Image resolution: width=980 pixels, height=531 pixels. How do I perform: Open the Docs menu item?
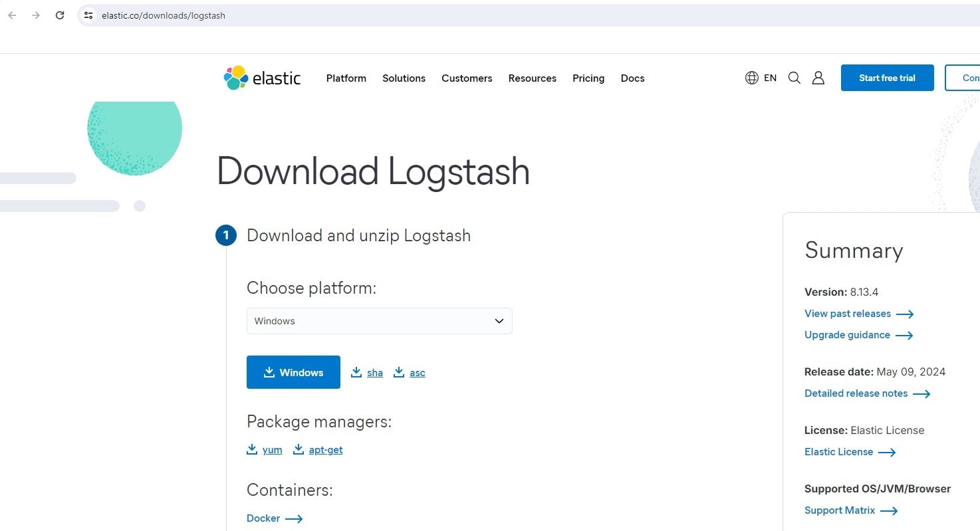click(x=632, y=78)
